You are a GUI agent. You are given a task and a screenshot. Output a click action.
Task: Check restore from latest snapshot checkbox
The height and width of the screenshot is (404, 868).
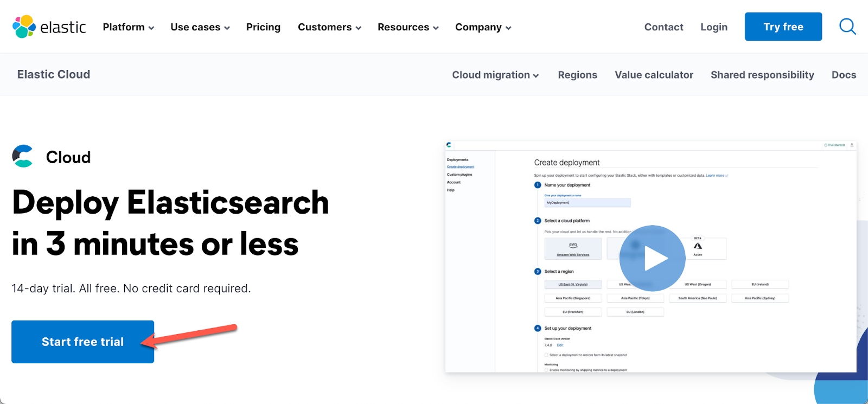point(546,355)
